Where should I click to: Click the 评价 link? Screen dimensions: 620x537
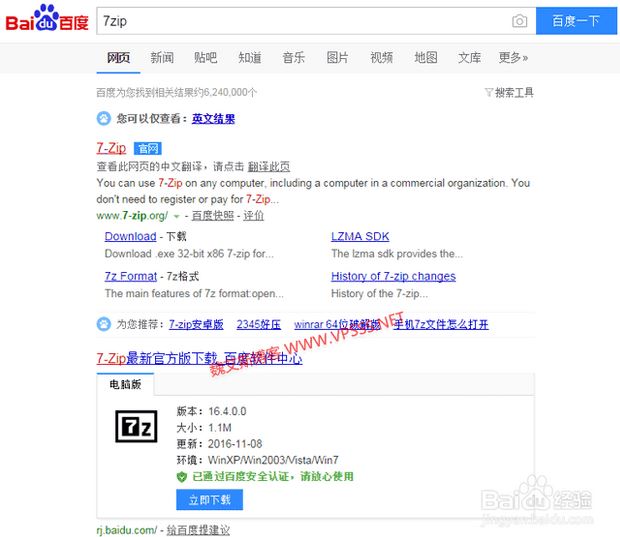tap(253, 216)
